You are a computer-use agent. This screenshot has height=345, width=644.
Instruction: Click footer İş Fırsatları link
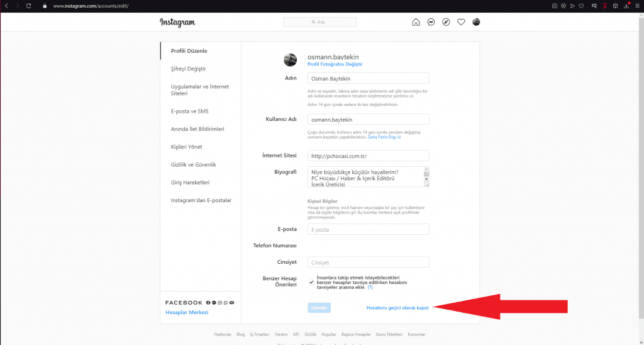point(260,334)
